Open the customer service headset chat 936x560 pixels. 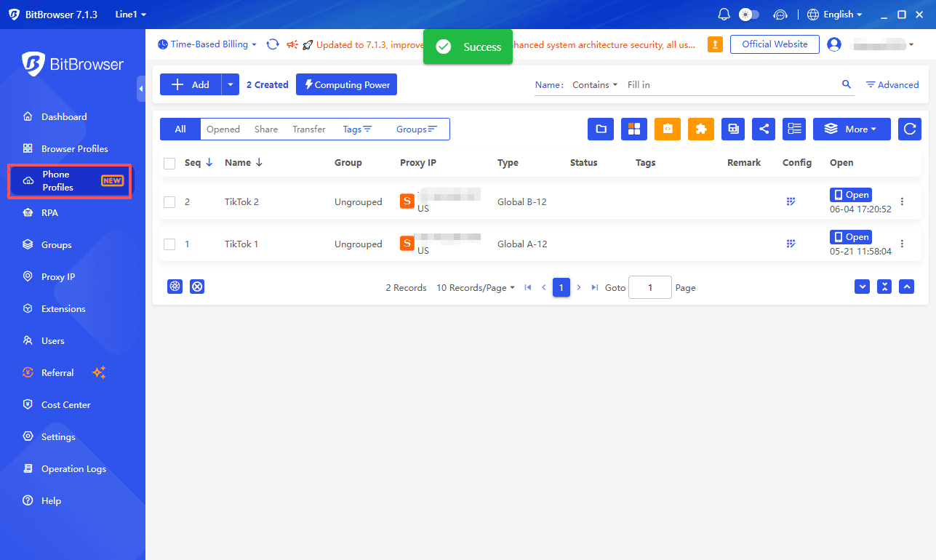coord(781,15)
